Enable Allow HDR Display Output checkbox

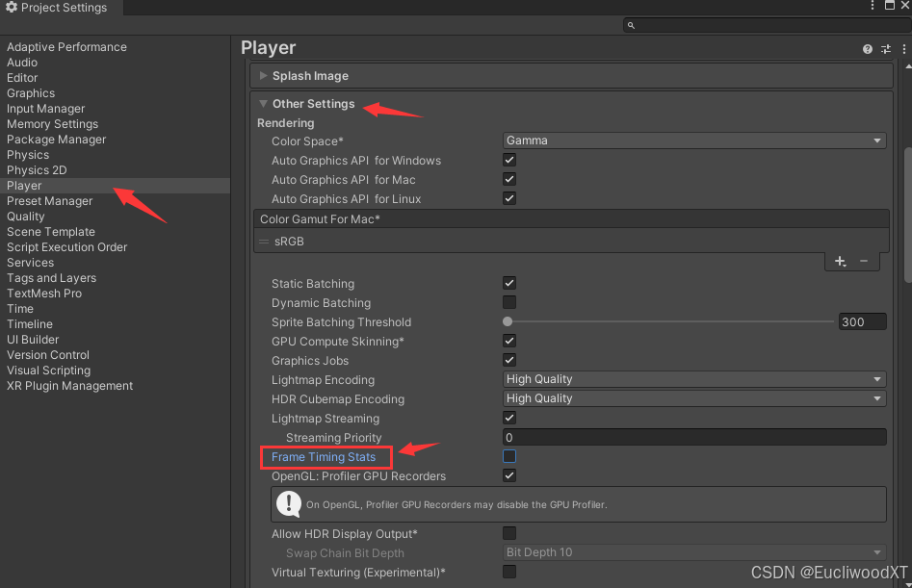(x=508, y=533)
